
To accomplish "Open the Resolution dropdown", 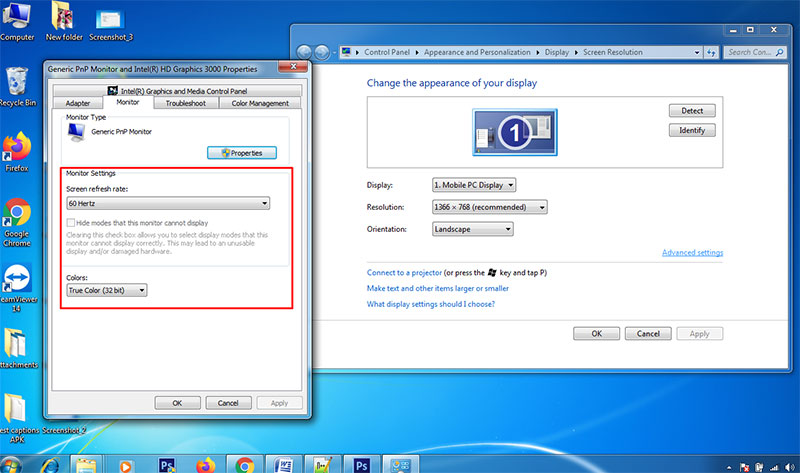I will (490, 207).
